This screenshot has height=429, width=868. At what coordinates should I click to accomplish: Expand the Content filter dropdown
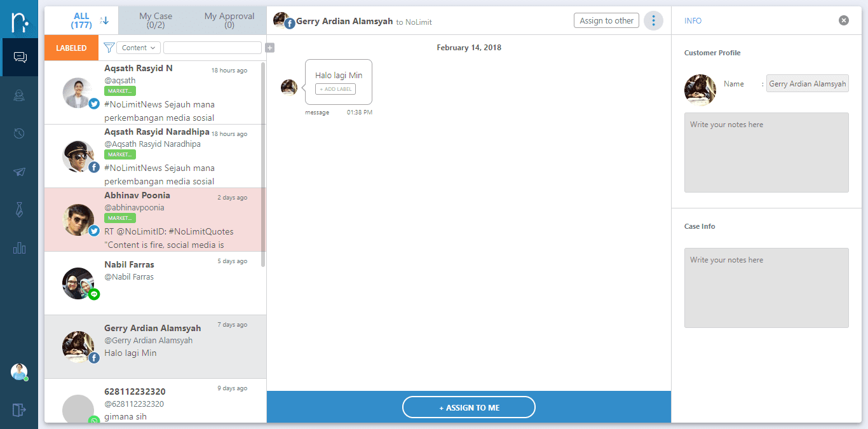(138, 48)
